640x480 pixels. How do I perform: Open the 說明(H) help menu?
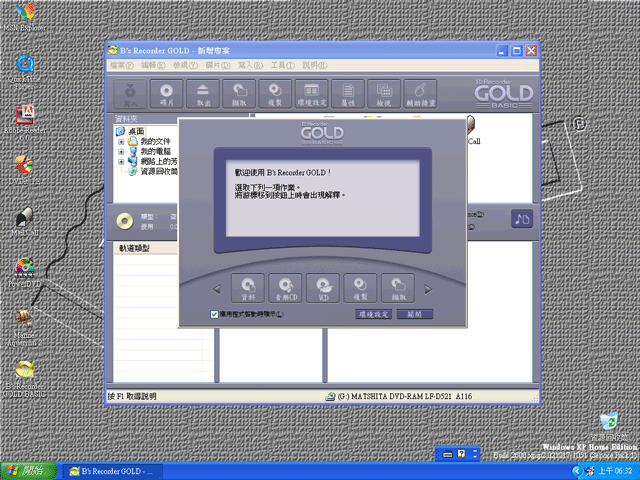(x=315, y=65)
